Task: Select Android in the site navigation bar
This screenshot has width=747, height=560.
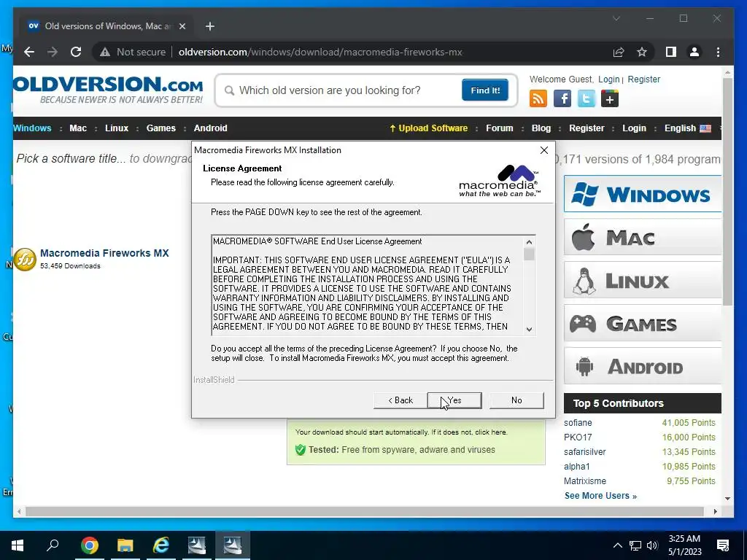Action: coord(211,128)
